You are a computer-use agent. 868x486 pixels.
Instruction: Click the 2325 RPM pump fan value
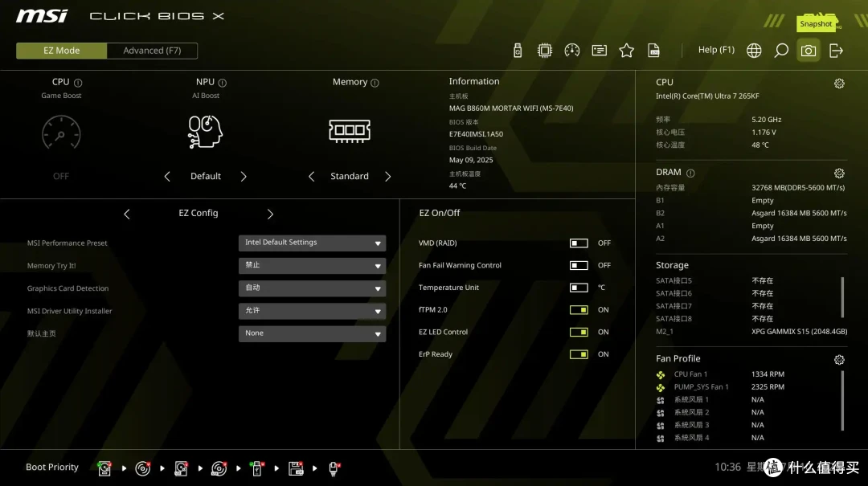[768, 387]
